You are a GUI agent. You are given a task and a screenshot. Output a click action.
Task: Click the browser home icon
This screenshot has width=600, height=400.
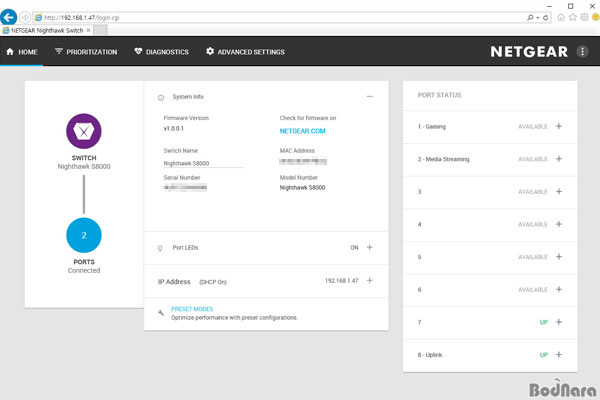561,17
